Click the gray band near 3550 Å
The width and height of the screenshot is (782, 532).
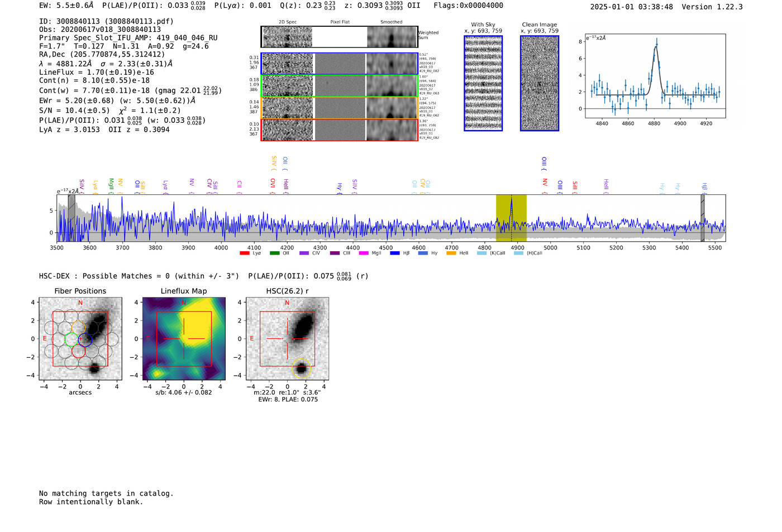coord(71,218)
